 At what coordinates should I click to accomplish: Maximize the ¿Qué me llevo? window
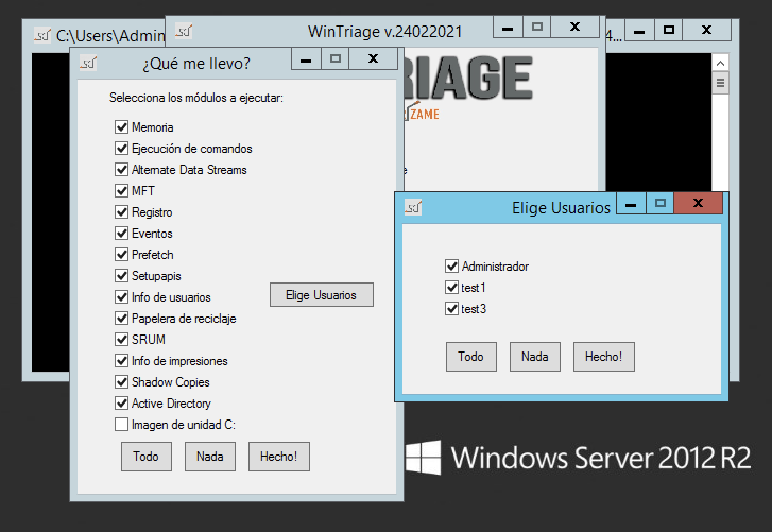point(335,58)
